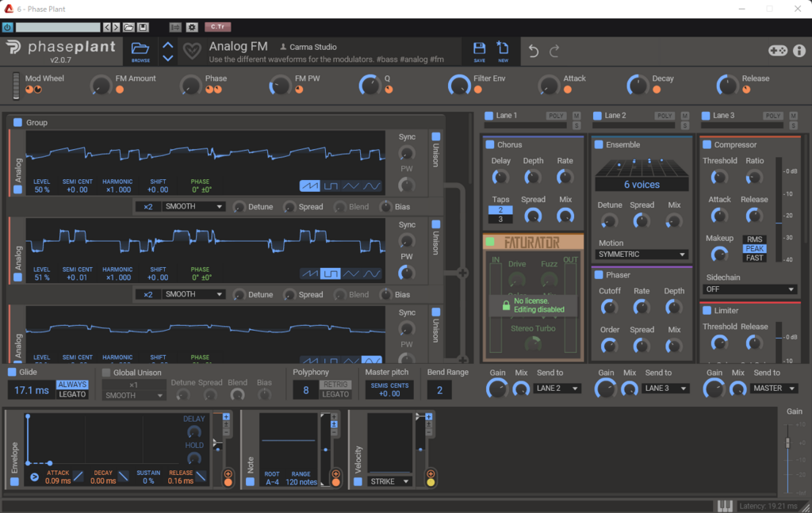Viewport: 812px width, 513px height.
Task: Go to next preset with down chevron
Action: (x=168, y=58)
